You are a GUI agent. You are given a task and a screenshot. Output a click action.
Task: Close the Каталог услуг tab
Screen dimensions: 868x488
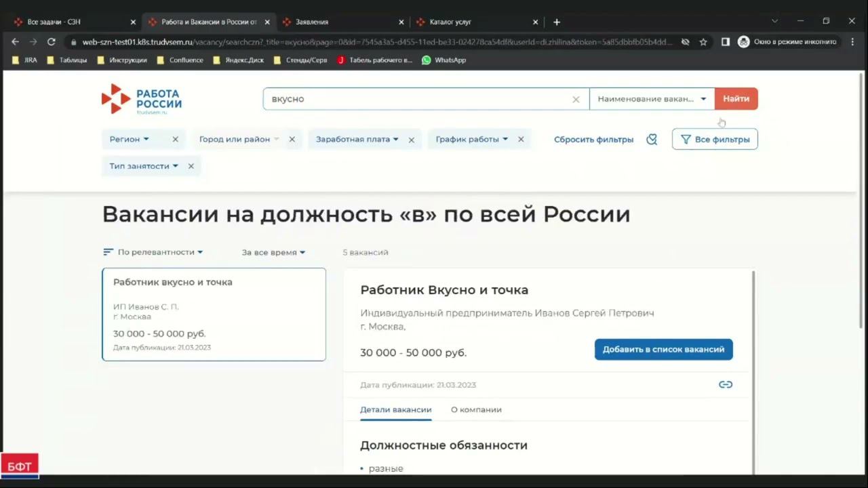pyautogui.click(x=536, y=22)
